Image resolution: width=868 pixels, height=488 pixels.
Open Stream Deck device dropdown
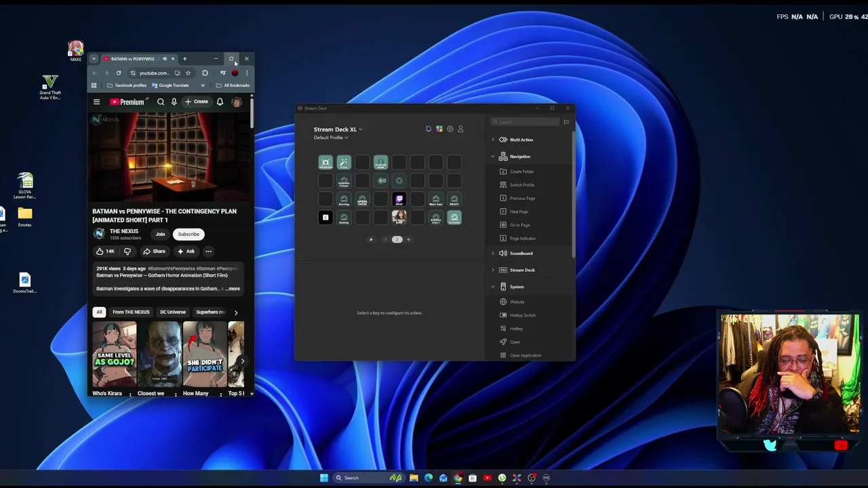(x=338, y=129)
